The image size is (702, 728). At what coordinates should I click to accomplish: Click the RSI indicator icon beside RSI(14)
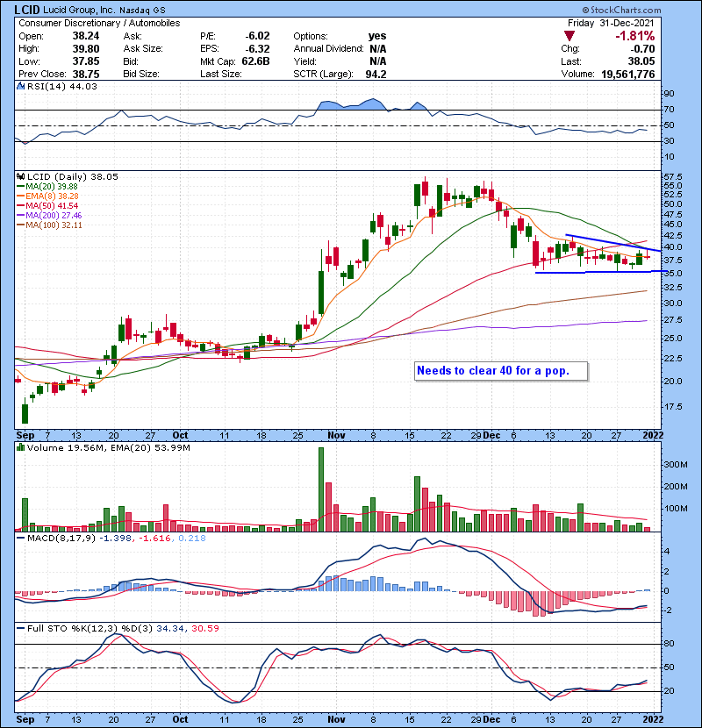click(x=20, y=86)
